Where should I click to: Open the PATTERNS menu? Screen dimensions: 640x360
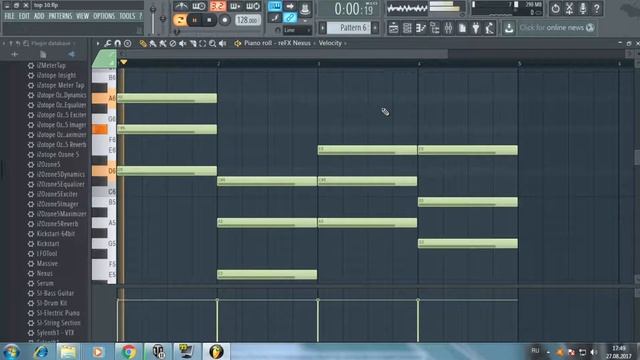60,16
